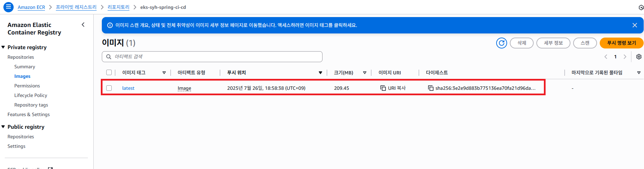Viewport: 644px width, 169px height.
Task: Open Features & Settings
Action: pyautogui.click(x=29, y=114)
